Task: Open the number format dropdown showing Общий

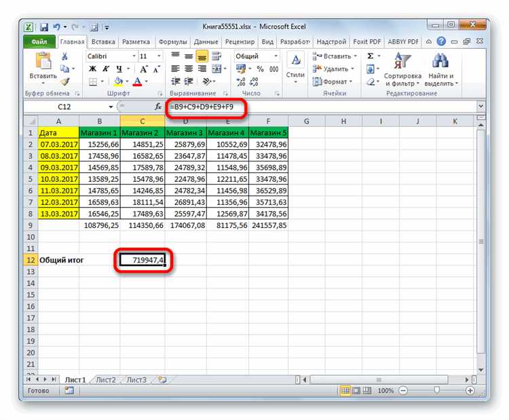Action: click(x=276, y=56)
